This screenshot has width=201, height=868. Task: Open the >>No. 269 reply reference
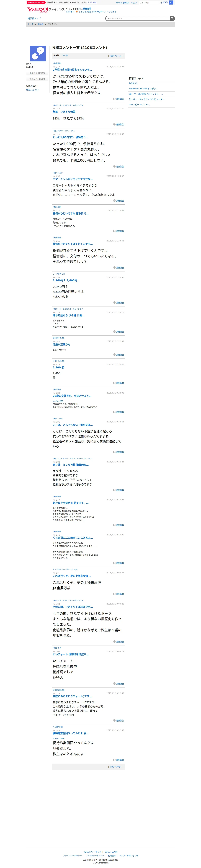coord(58,401)
